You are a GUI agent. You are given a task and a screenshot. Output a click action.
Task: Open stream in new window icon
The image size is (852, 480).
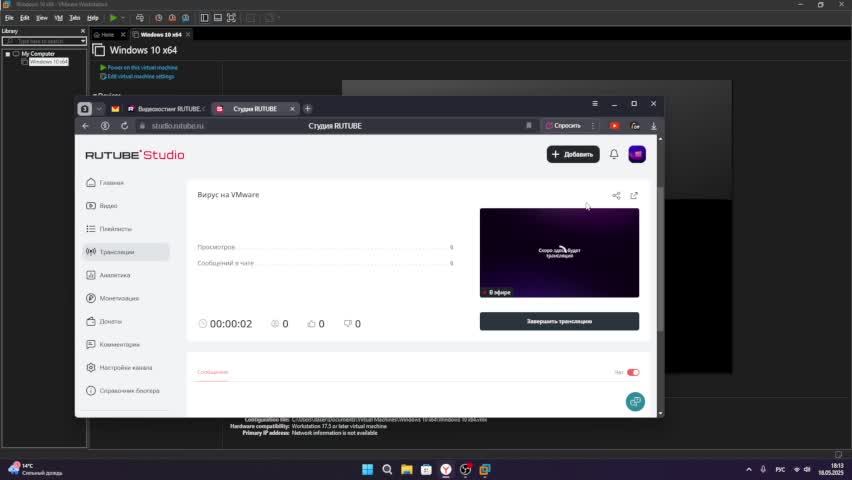tap(634, 195)
